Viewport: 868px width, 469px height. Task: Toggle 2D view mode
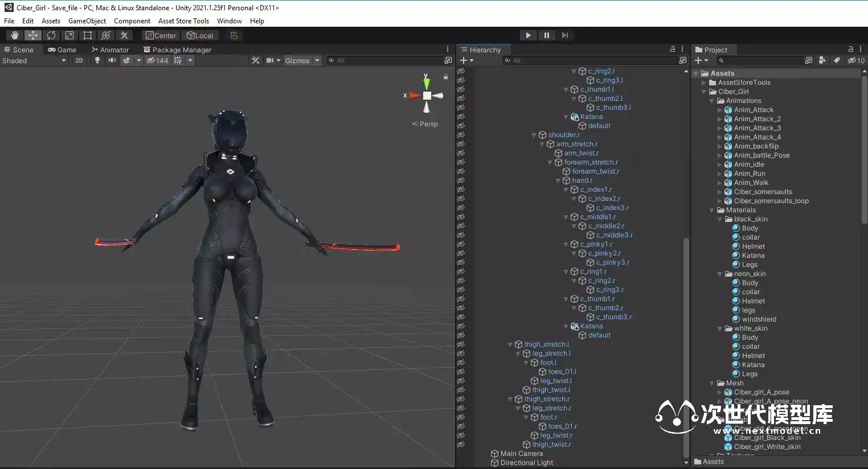tap(79, 60)
